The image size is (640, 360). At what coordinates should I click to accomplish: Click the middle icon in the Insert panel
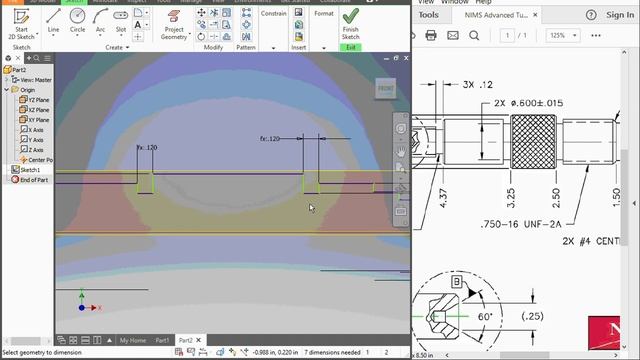point(298,24)
